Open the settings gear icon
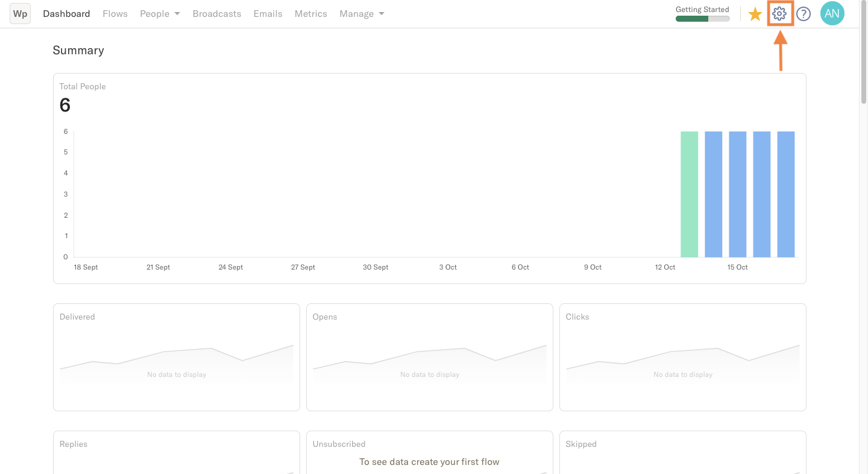The image size is (868, 474). click(x=779, y=13)
